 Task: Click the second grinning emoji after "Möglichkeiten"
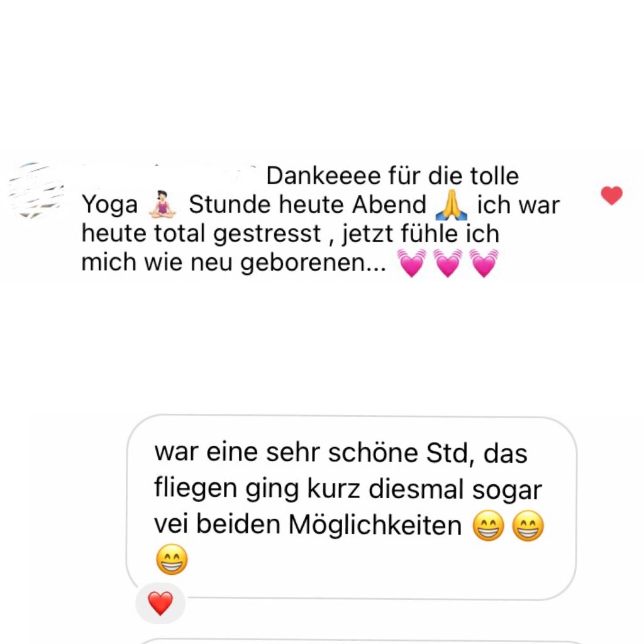[x=528, y=525]
